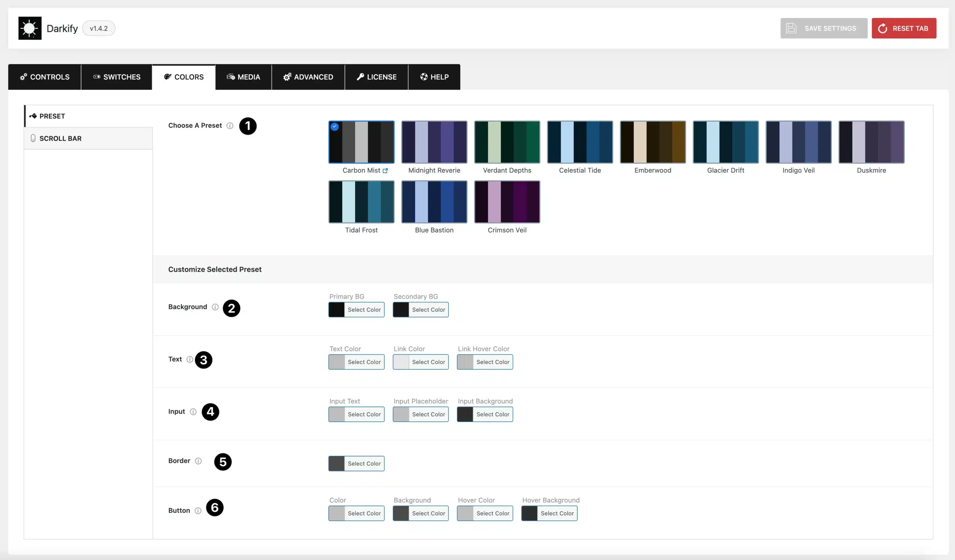Select the Colors tab

[184, 77]
